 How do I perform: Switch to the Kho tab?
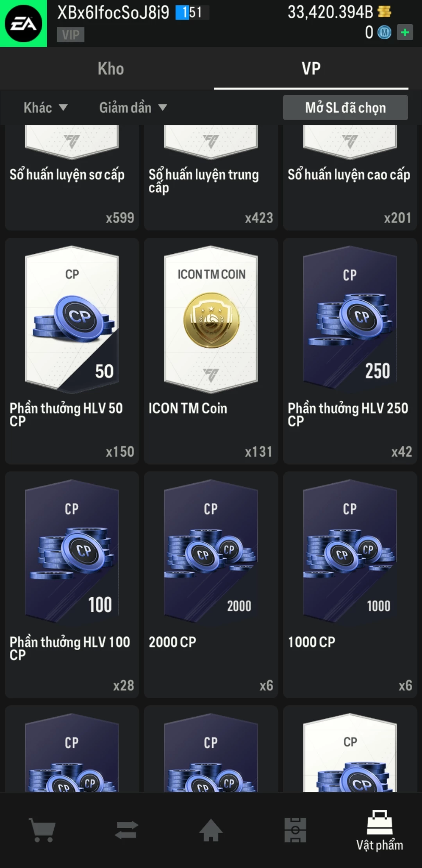(x=111, y=68)
